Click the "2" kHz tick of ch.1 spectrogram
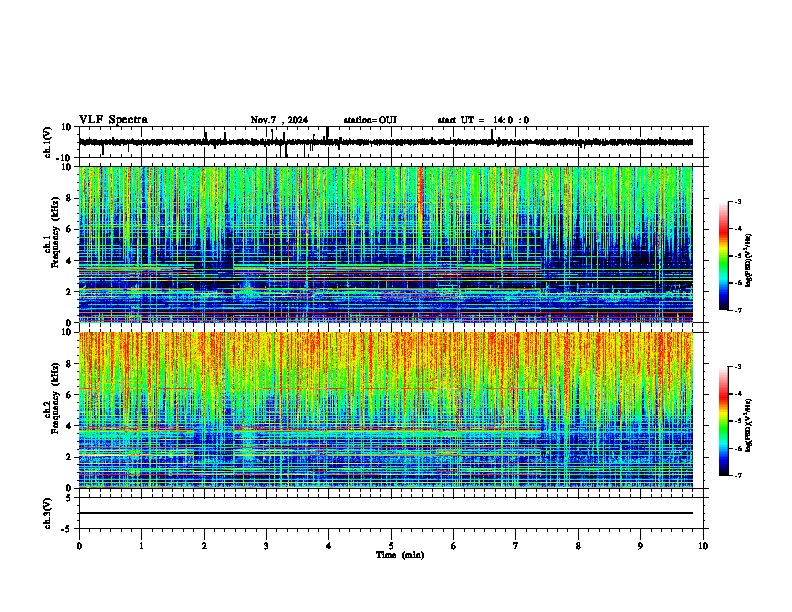This screenshot has width=792, height=612. 70,292
